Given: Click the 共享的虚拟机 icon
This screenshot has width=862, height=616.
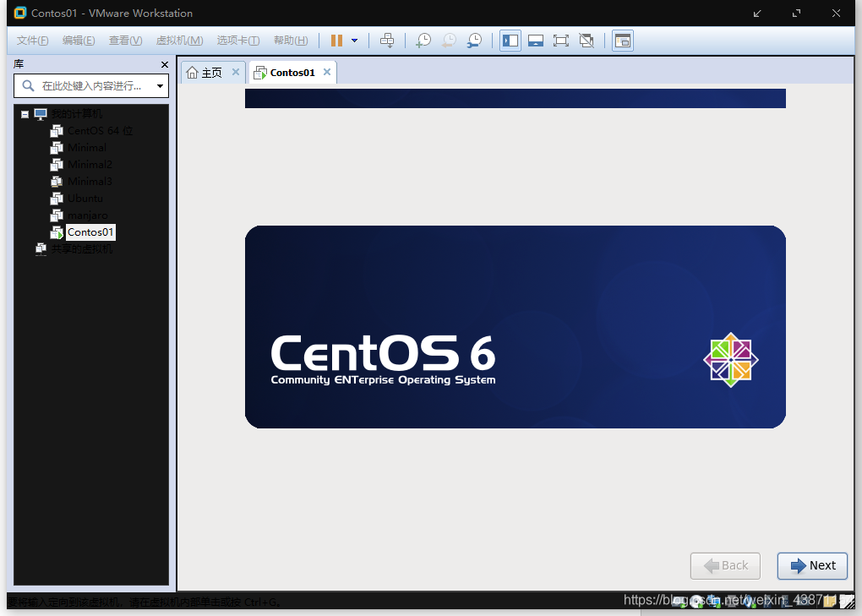Looking at the screenshot, I should tap(41, 249).
